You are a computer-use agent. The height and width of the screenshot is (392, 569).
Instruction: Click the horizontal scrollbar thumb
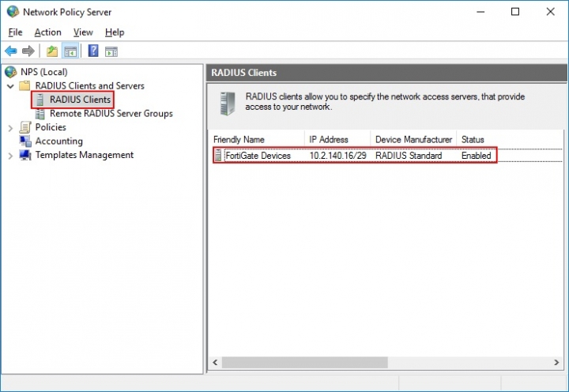[x=305, y=362]
